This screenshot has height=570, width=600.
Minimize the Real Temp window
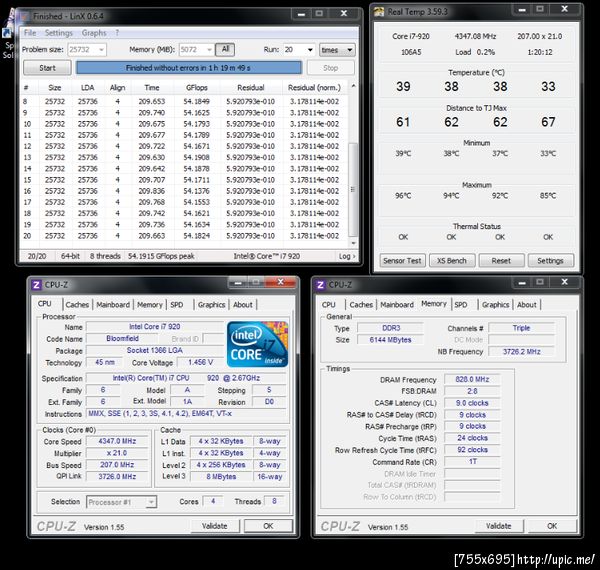click(522, 9)
